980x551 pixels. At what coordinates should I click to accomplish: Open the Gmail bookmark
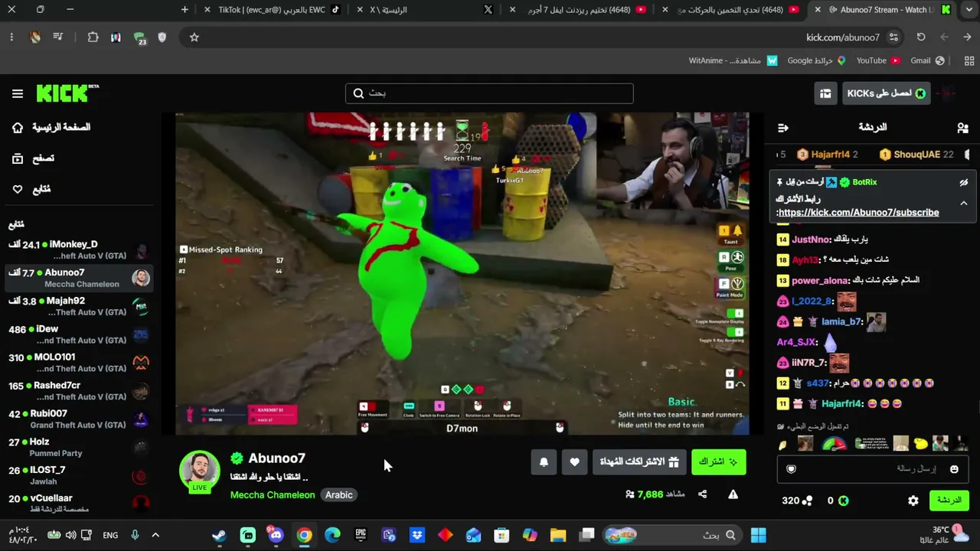927,60
